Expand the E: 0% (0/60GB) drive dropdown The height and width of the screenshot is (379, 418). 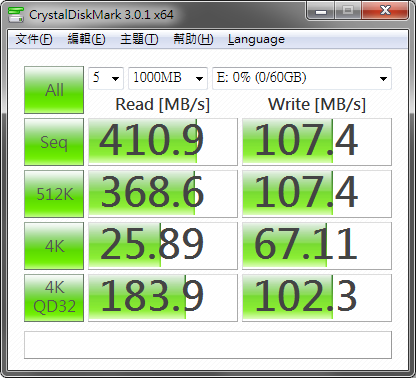[302, 78]
